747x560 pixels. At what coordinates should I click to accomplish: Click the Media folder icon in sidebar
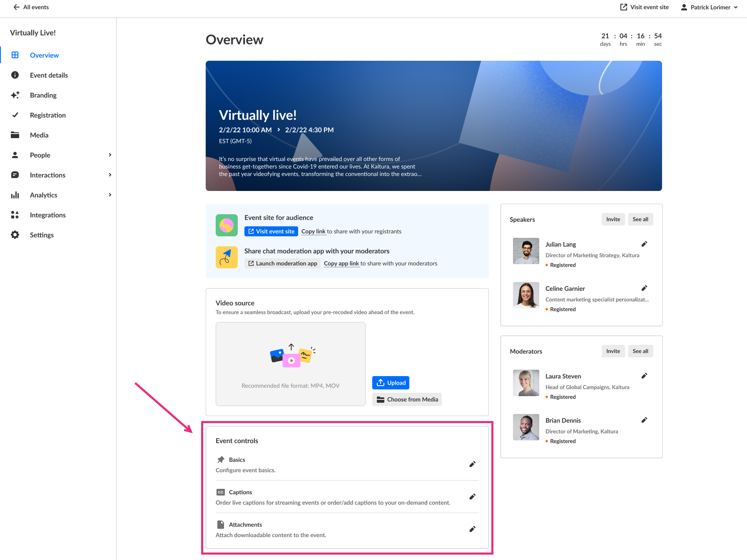point(15,135)
